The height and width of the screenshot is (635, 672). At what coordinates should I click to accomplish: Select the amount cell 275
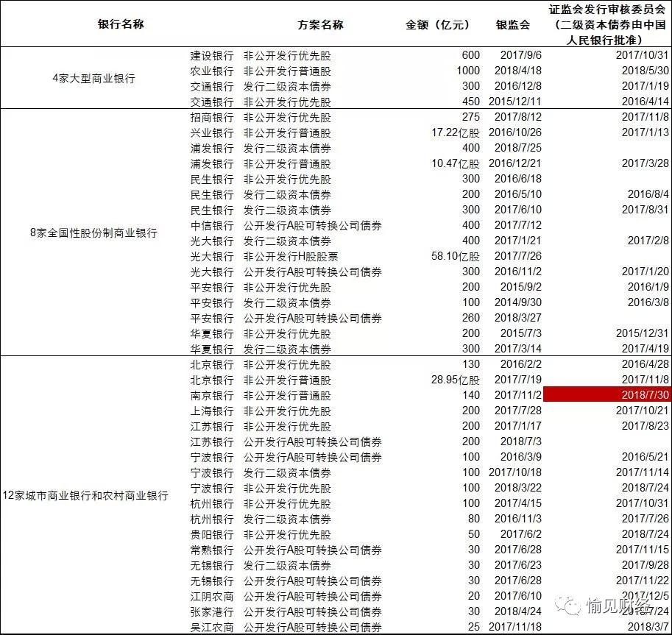click(x=471, y=117)
